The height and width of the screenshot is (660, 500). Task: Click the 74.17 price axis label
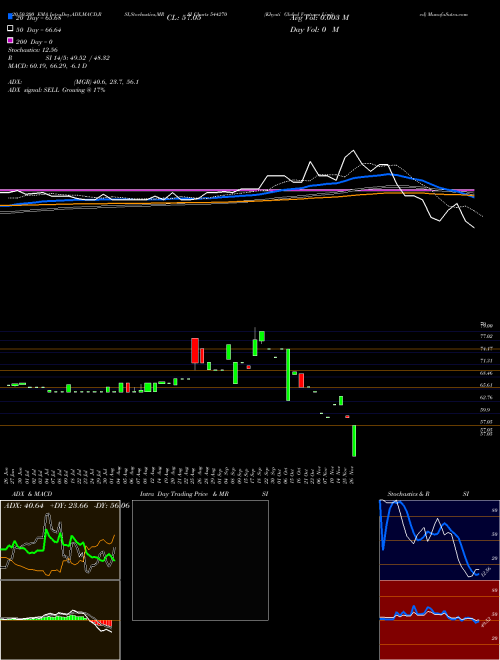click(x=487, y=349)
